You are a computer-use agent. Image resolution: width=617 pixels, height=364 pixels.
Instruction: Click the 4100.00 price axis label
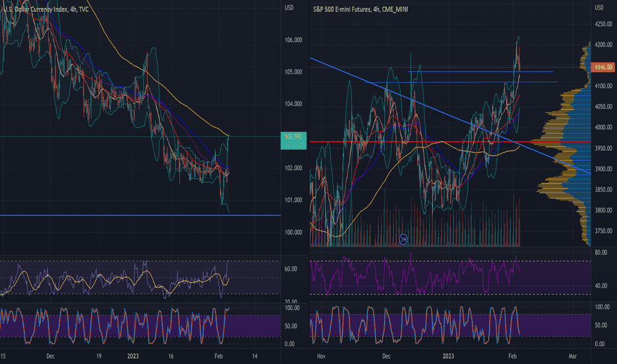point(604,86)
